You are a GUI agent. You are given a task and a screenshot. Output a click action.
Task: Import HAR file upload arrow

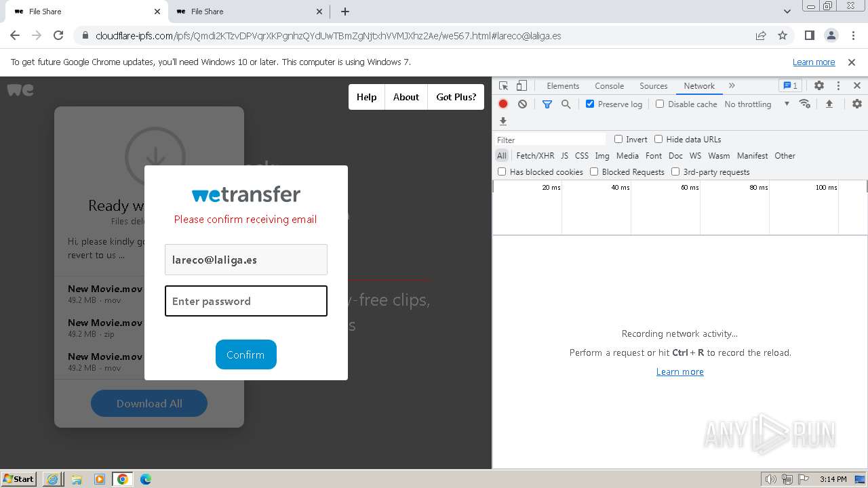pyautogui.click(x=829, y=104)
